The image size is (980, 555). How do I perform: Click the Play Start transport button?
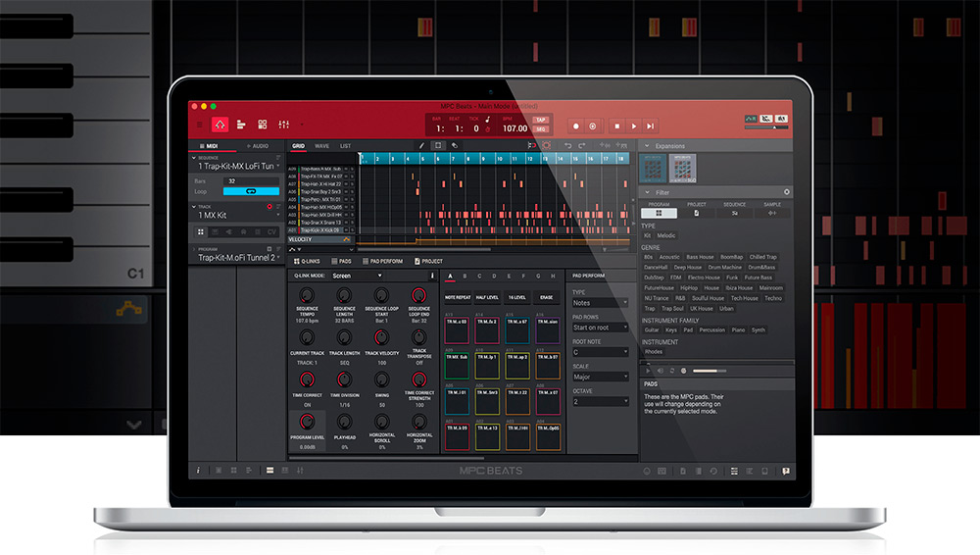[x=651, y=126]
